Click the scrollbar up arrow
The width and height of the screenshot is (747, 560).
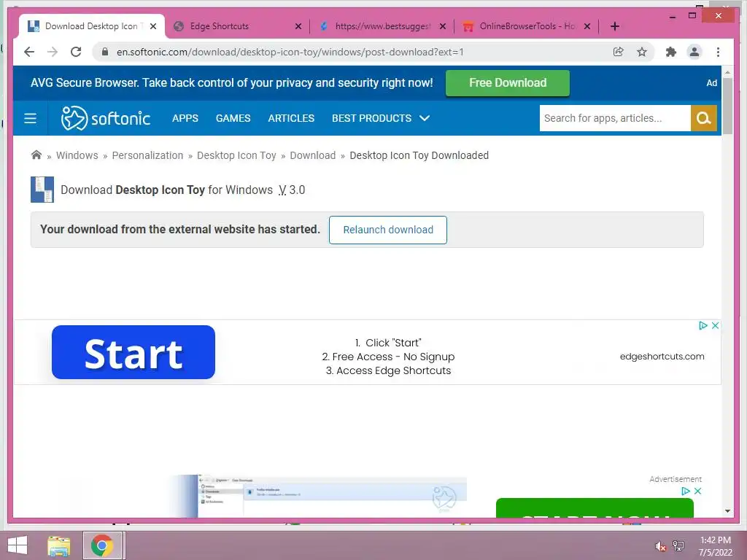pyautogui.click(x=727, y=72)
